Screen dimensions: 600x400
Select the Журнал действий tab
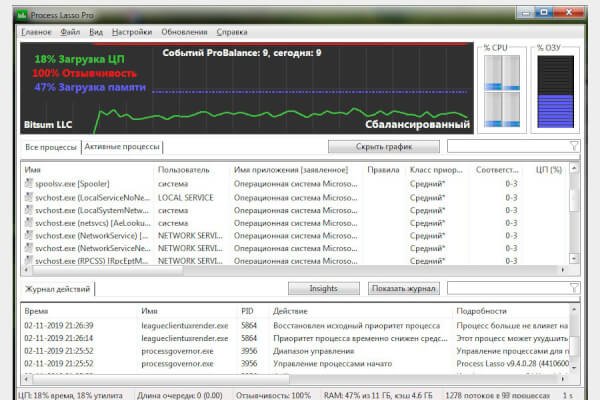tap(57, 289)
